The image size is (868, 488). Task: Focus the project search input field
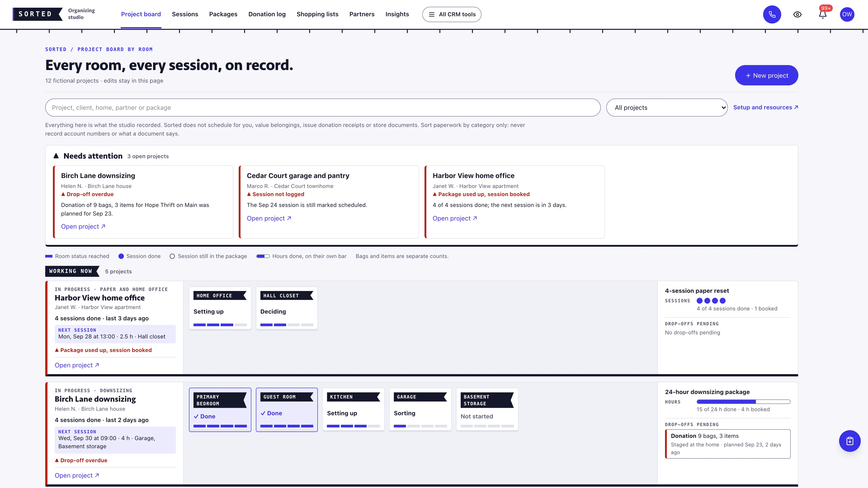[323, 108]
